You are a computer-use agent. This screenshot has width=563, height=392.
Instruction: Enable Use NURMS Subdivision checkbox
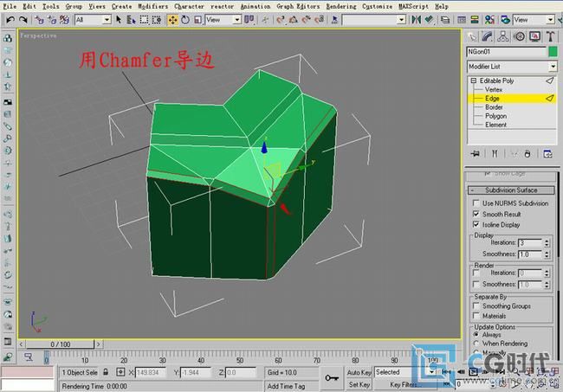477,203
